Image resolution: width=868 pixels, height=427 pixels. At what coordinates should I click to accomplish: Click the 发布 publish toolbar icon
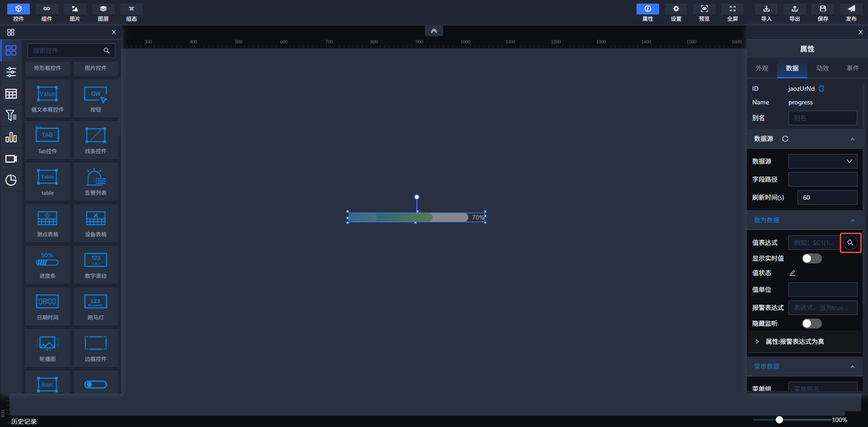click(851, 13)
